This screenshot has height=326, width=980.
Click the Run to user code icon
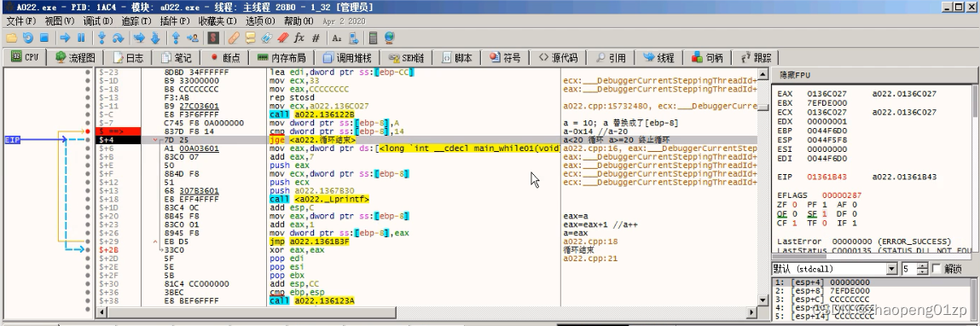coord(192,38)
